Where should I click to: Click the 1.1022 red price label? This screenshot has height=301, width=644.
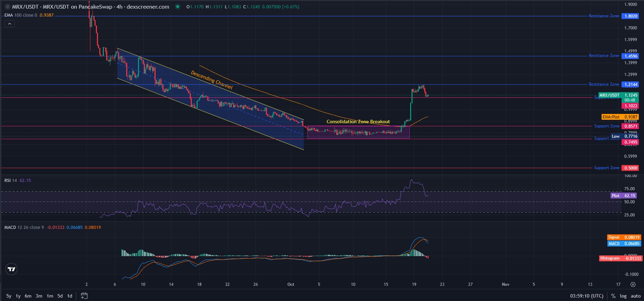pos(631,106)
